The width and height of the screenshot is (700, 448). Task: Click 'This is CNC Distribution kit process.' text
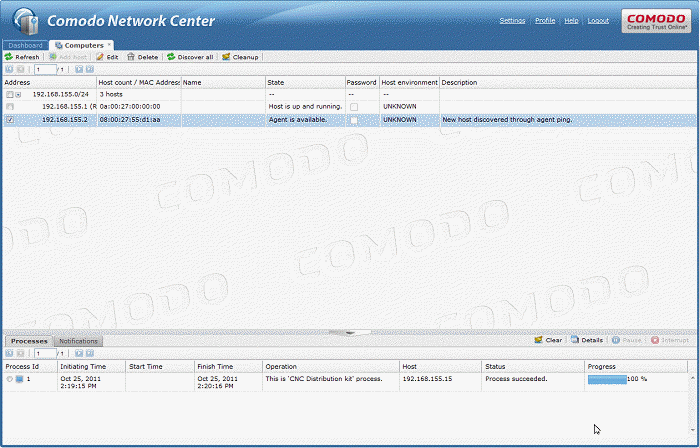pyautogui.click(x=324, y=379)
